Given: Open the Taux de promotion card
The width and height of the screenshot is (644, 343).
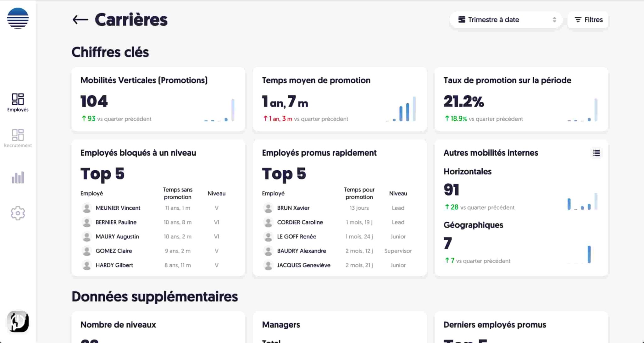Looking at the screenshot, I should pyautogui.click(x=507, y=80).
